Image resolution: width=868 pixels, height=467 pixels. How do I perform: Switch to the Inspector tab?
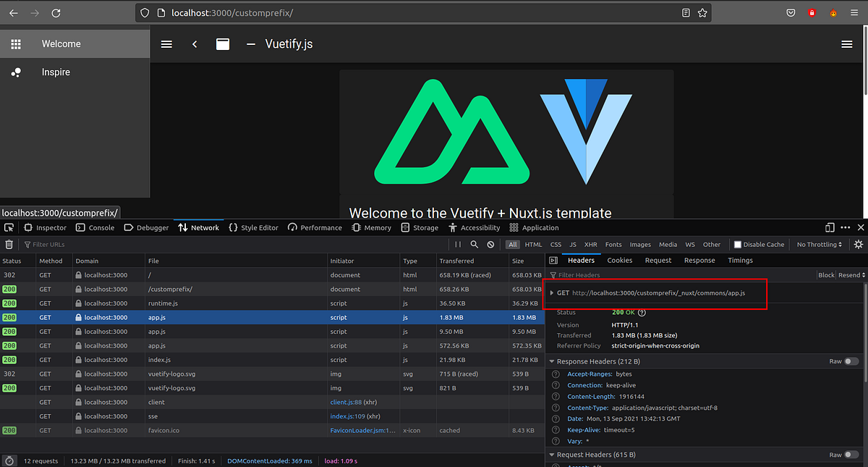tap(46, 227)
